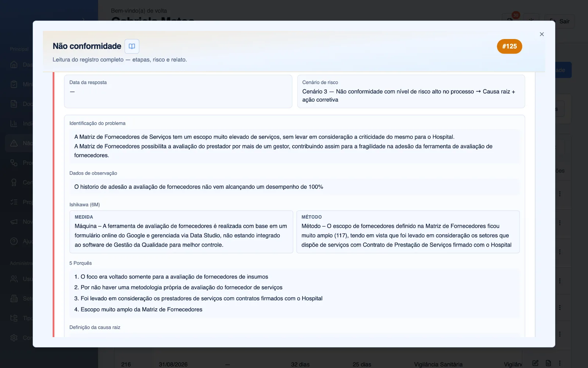Click the 'Identificação do problema' label

coord(97,123)
